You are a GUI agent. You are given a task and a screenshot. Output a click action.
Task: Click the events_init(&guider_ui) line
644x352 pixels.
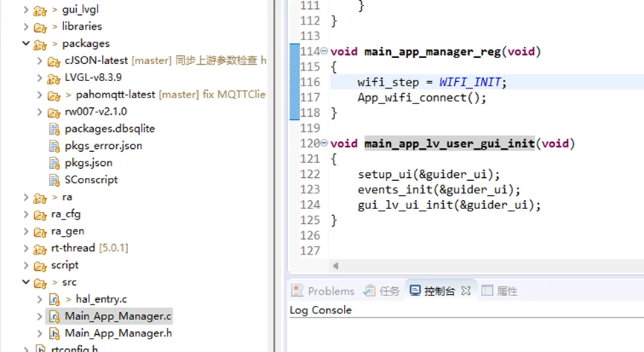click(x=439, y=190)
